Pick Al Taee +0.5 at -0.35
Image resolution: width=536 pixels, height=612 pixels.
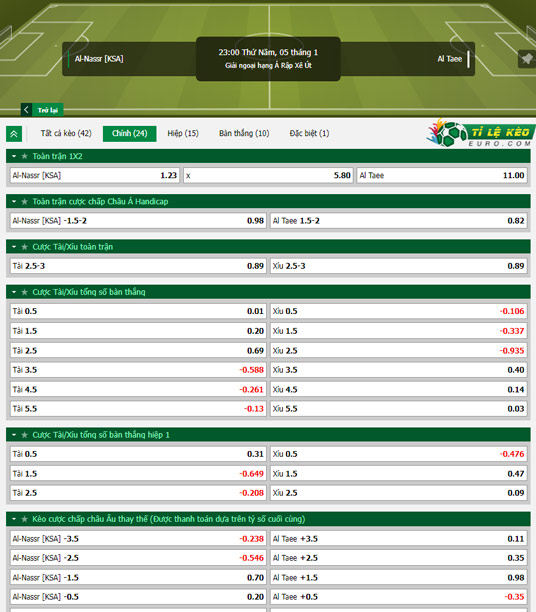click(x=399, y=597)
